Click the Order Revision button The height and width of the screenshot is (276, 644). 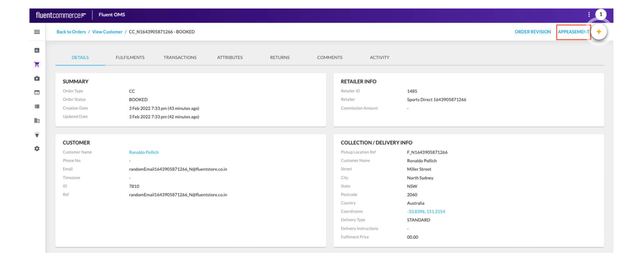[533, 32]
